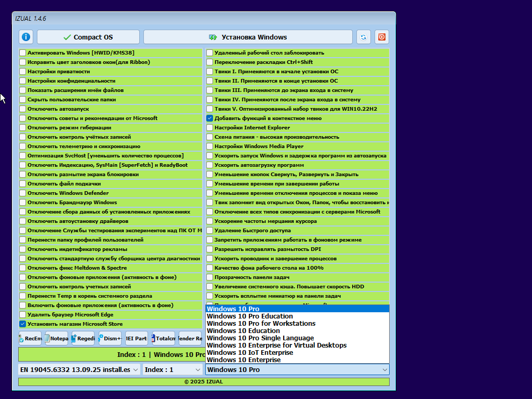Viewport: 532px width, 399px height.
Task: Choose Windows 10 Pro Education option
Action: point(297,316)
